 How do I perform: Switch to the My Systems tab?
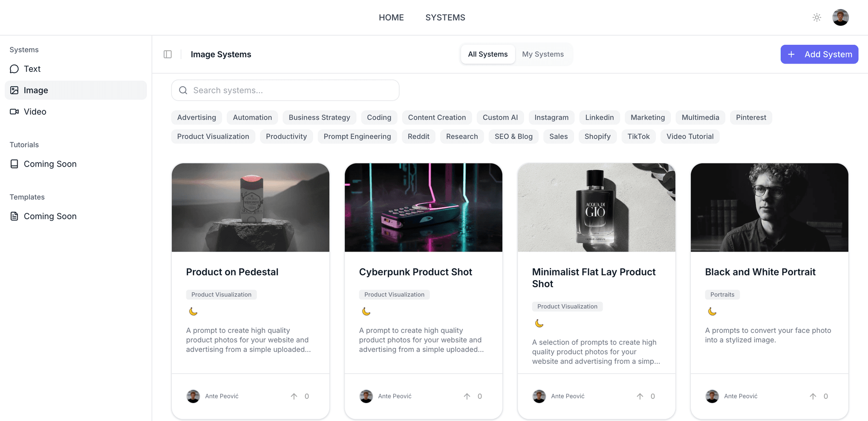(542, 54)
